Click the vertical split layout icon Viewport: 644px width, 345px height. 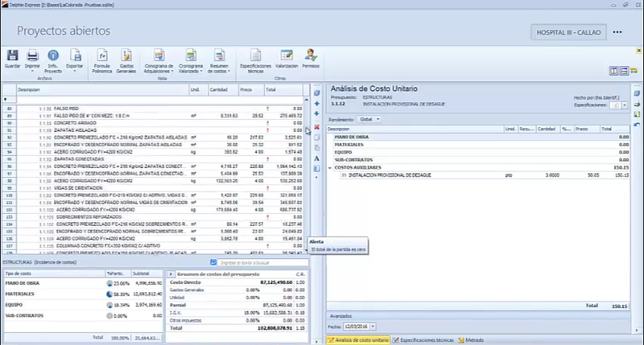point(613,71)
